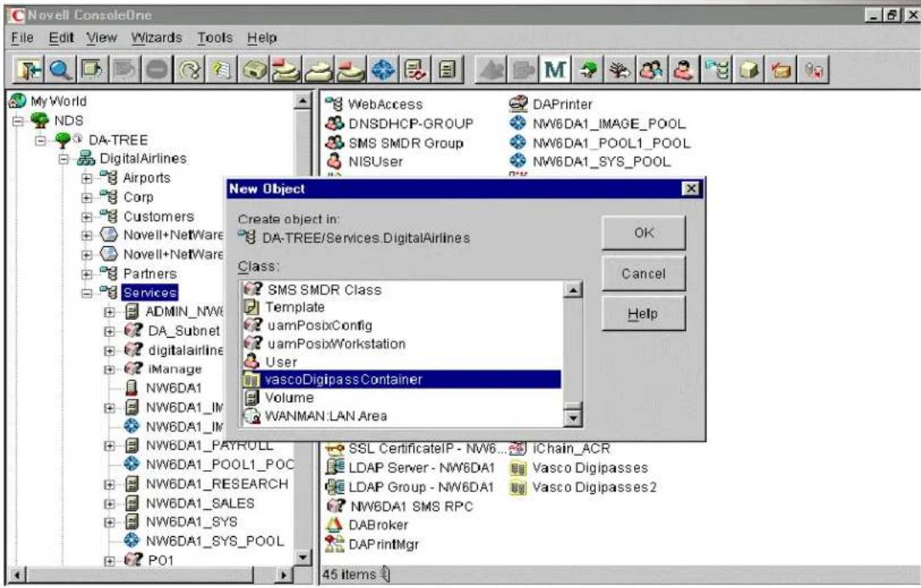Click the Vasco Digipasses2 container icon
The width and height of the screenshot is (921, 588).
(x=518, y=487)
